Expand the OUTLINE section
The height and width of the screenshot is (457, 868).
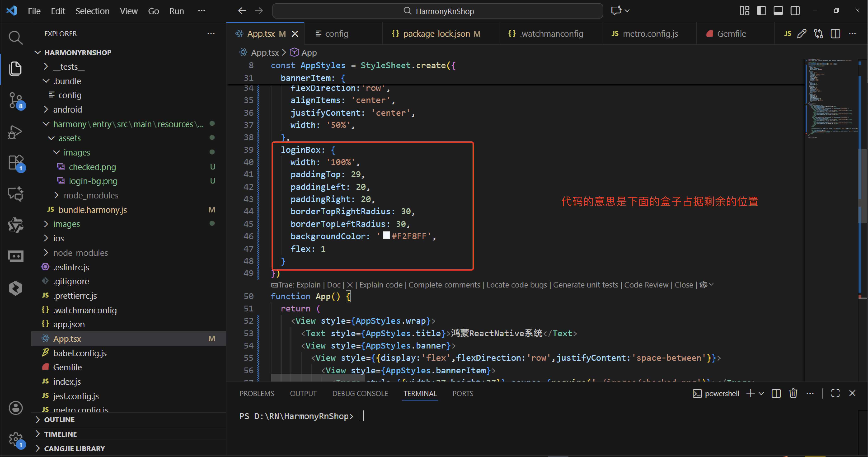click(x=59, y=419)
